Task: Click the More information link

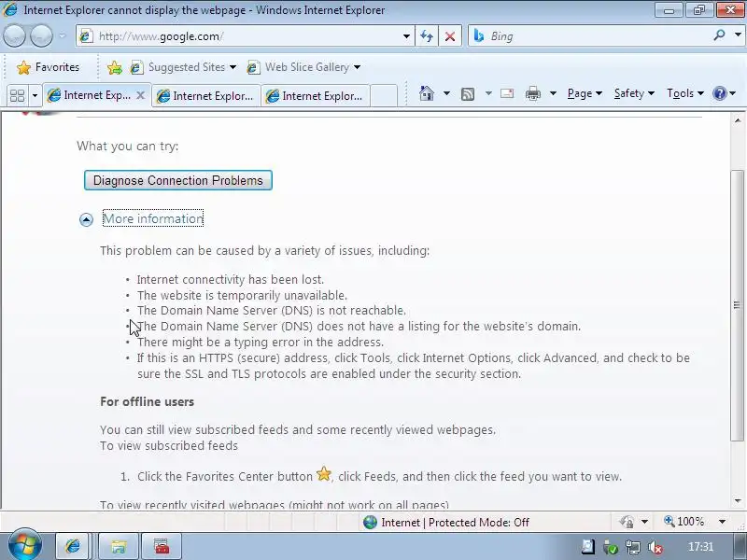Action: [153, 218]
